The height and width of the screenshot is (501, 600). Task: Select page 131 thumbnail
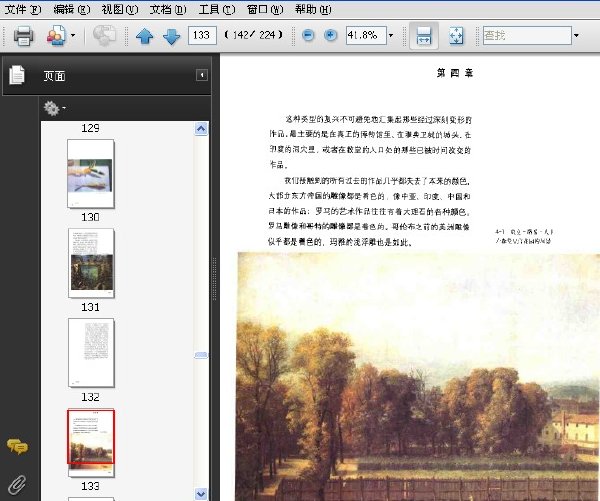point(91,263)
